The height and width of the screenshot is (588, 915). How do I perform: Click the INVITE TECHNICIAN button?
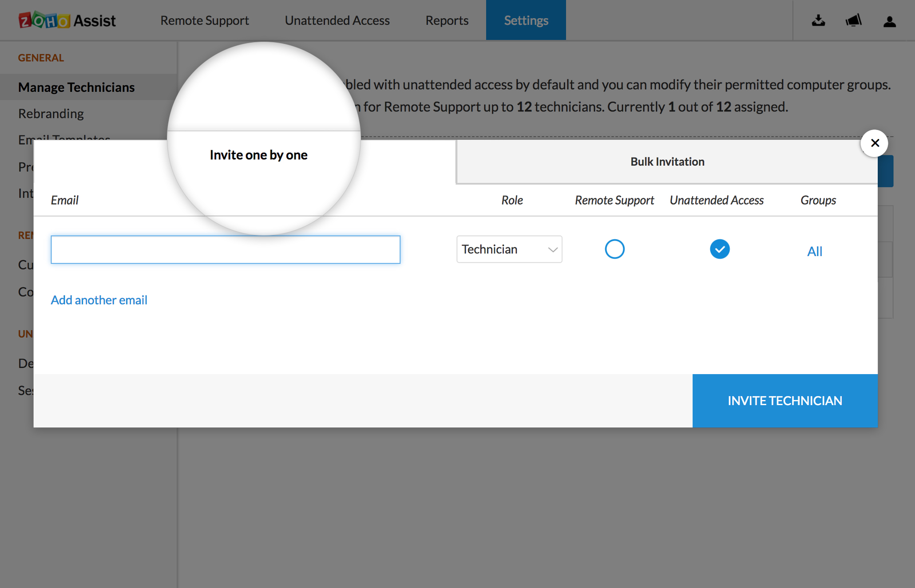784,400
